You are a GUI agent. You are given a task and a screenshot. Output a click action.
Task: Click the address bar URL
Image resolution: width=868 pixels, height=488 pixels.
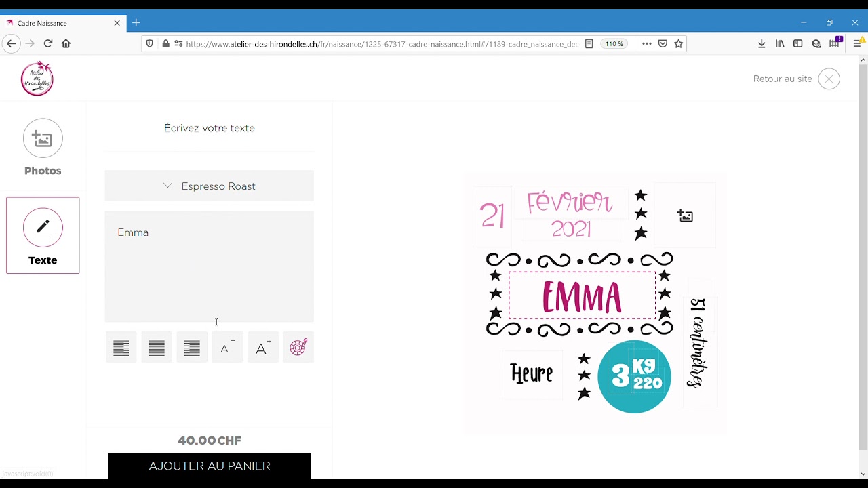point(382,44)
